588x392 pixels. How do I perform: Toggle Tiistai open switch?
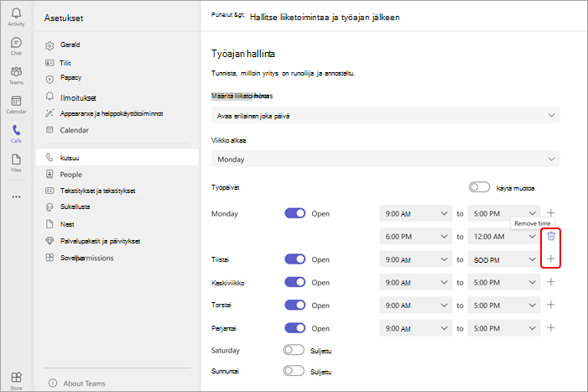tap(294, 259)
